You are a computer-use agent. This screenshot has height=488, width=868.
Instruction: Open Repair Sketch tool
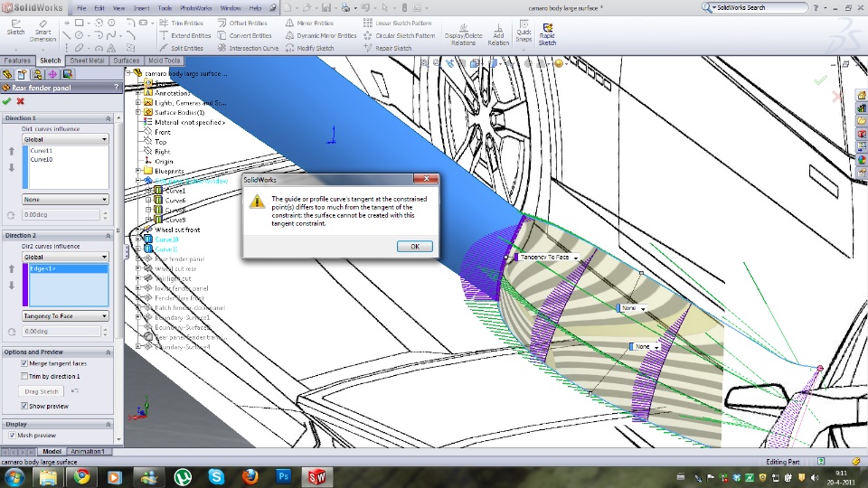coord(388,48)
